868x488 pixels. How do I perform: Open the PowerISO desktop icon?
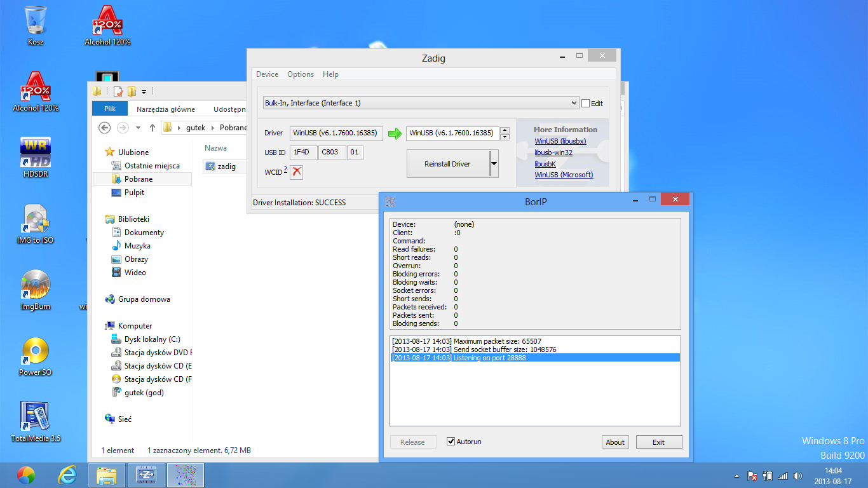click(36, 352)
